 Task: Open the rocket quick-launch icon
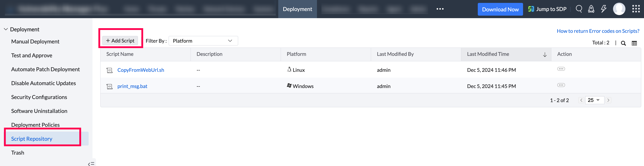(x=591, y=9)
